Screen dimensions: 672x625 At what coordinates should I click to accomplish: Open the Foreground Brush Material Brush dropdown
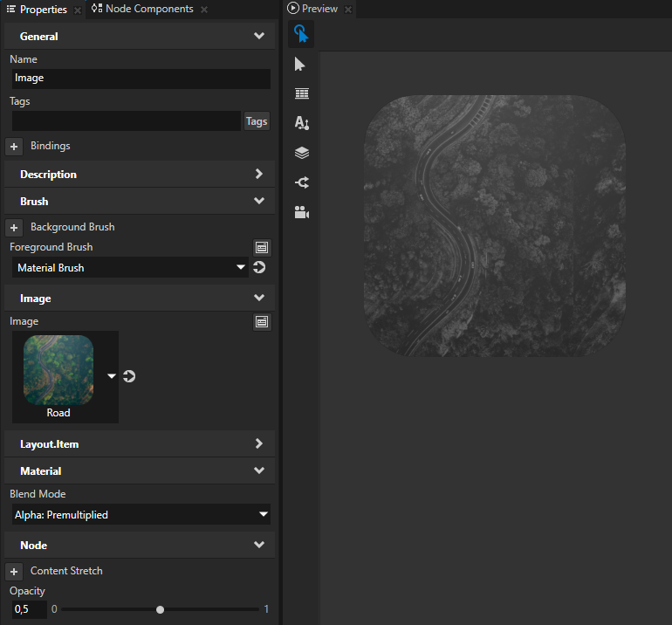[x=129, y=268]
